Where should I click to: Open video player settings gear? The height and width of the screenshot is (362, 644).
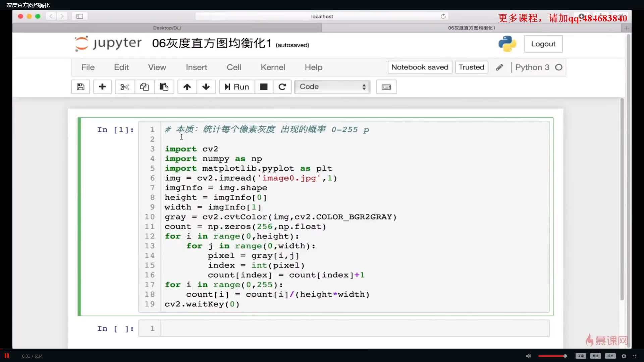(624, 356)
